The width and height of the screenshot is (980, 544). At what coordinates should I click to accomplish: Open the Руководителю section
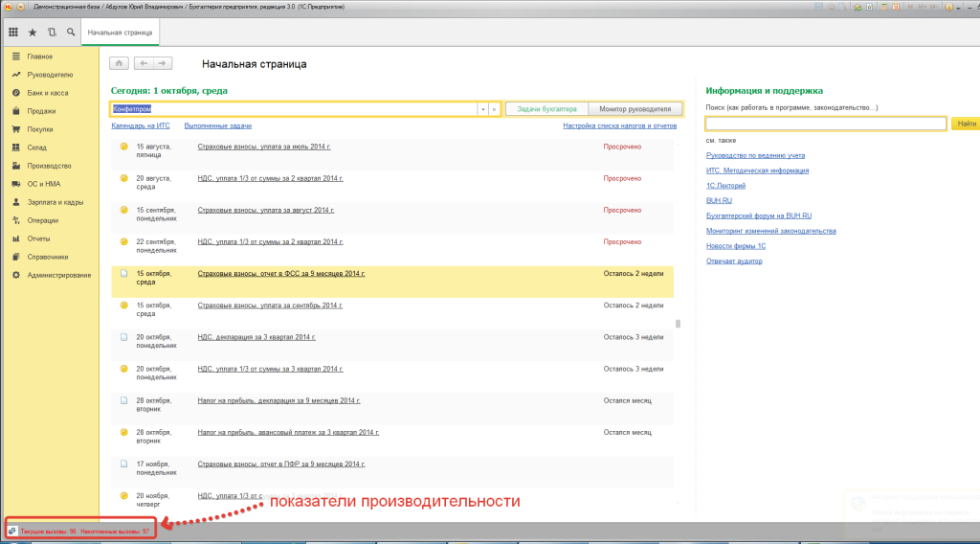coord(50,75)
